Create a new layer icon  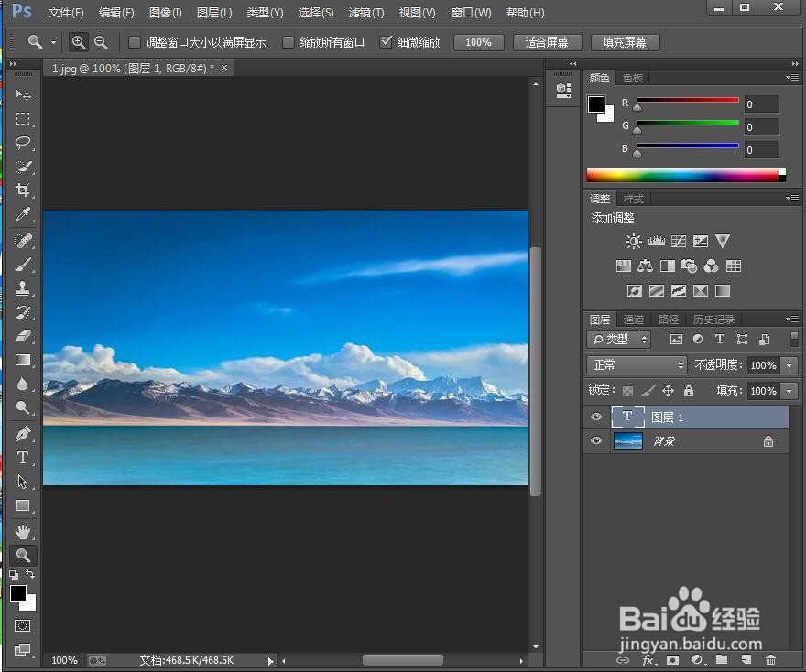[x=746, y=660]
